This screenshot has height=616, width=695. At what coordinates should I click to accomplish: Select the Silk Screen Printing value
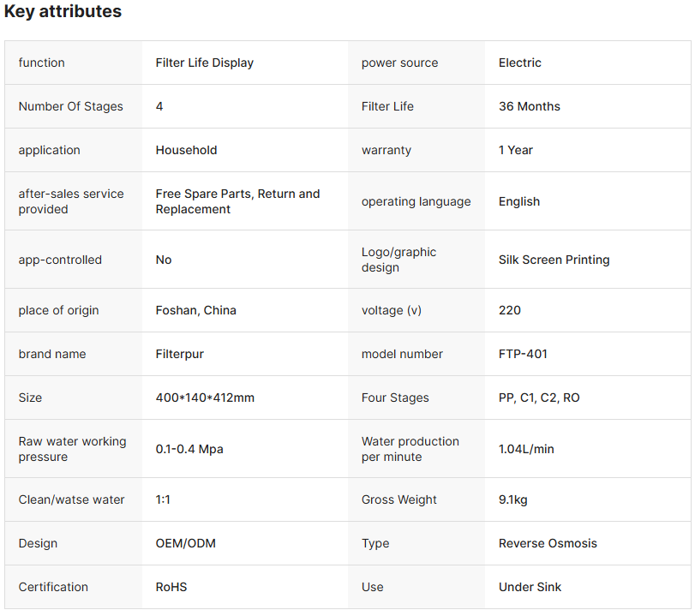tap(554, 260)
